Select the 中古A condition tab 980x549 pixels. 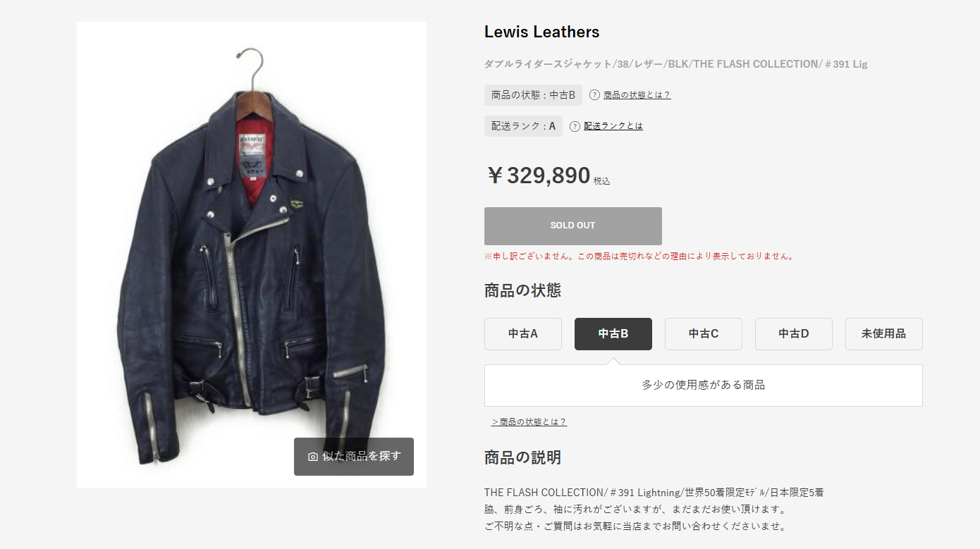(523, 334)
